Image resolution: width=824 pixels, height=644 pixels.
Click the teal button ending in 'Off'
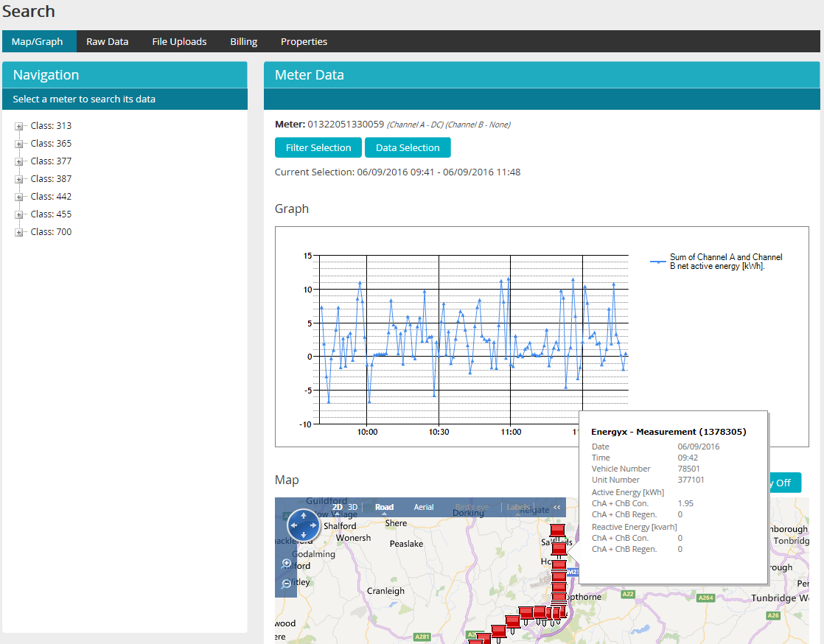pos(785,483)
